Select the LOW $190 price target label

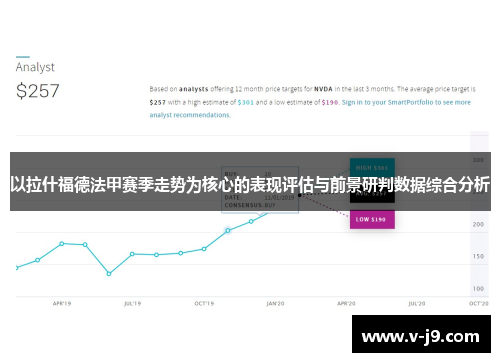click(x=372, y=219)
